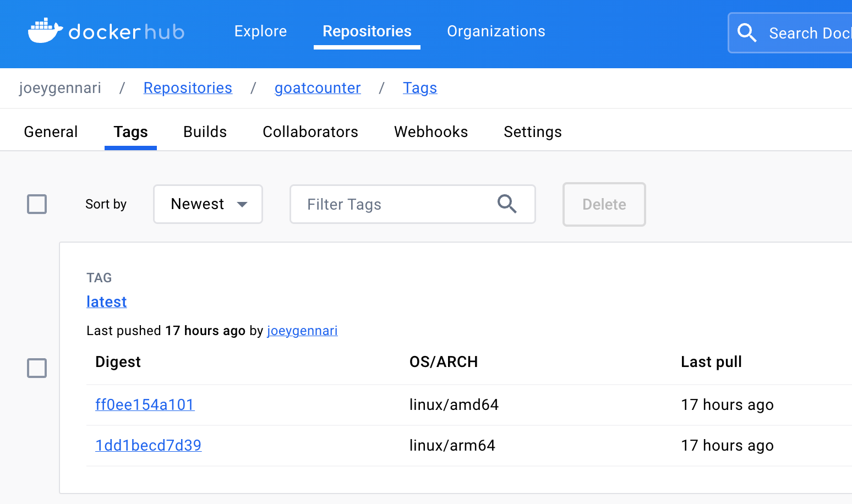
Task: Click the Sort by label
Action: [x=106, y=204]
